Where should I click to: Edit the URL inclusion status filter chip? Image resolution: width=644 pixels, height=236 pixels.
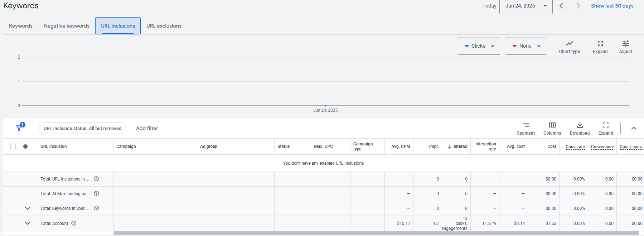pyautogui.click(x=82, y=128)
